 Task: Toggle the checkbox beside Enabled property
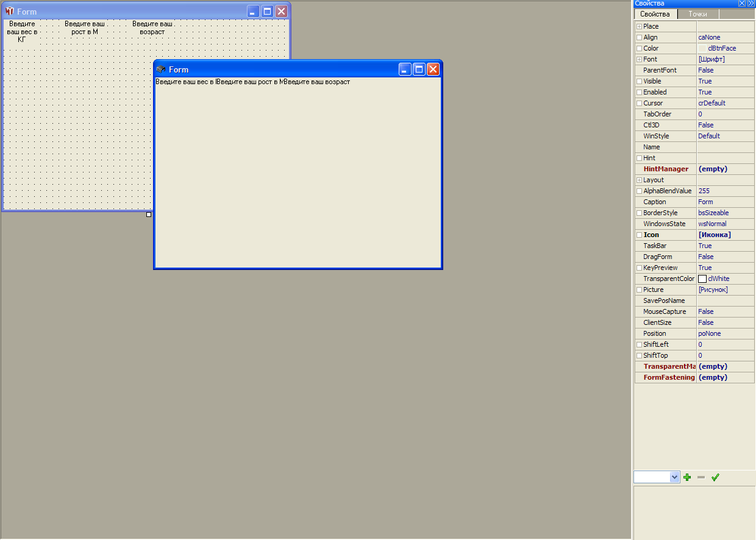point(639,92)
